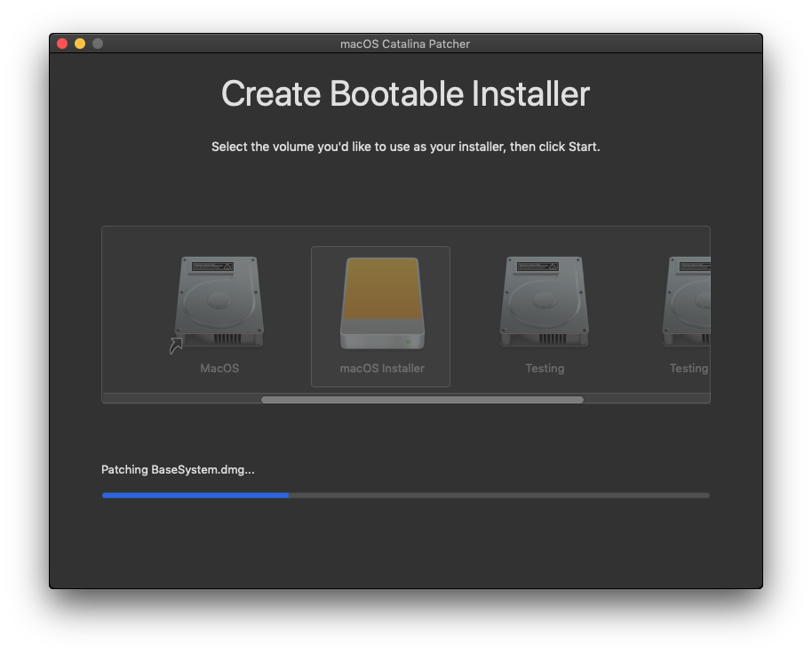Viewport: 812px width, 654px height.
Task: Click the partially cut-off Testing drive icon
Action: pyautogui.click(x=686, y=301)
